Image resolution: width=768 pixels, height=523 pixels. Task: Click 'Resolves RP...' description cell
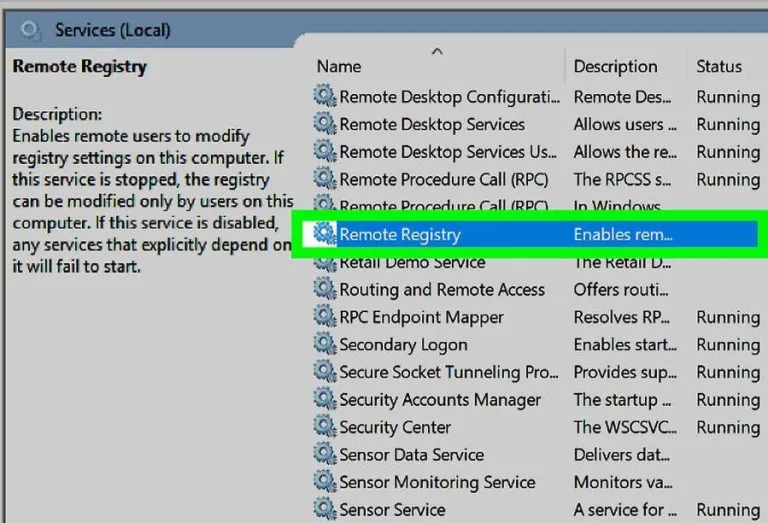click(622, 317)
